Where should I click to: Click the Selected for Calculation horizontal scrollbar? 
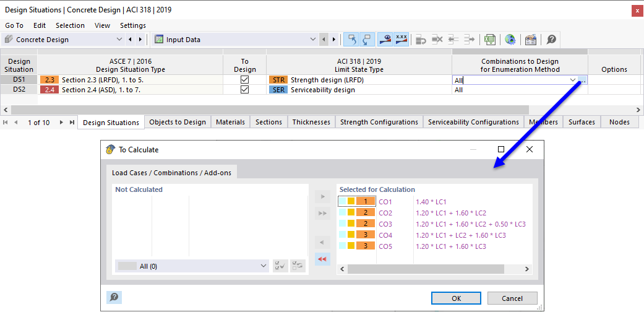(x=425, y=269)
